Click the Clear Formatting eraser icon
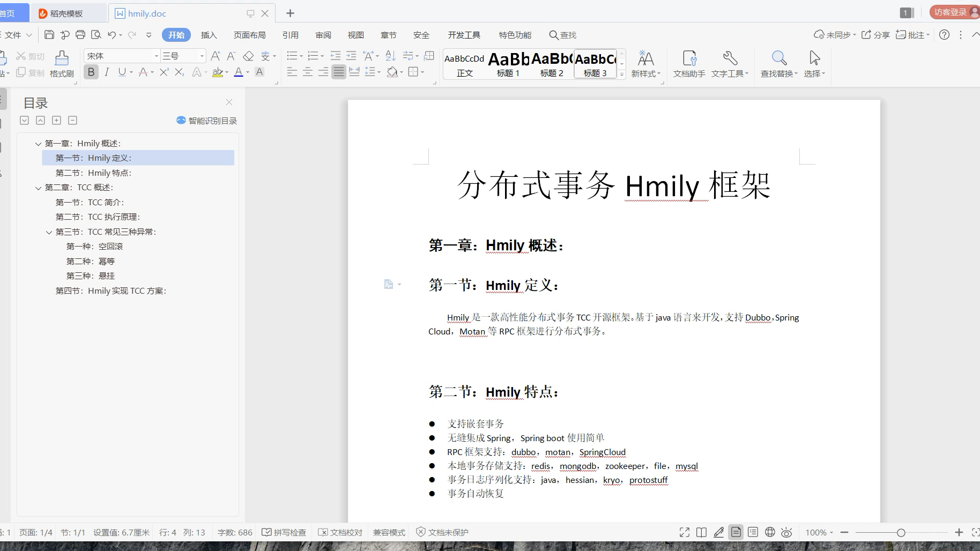 248,56
